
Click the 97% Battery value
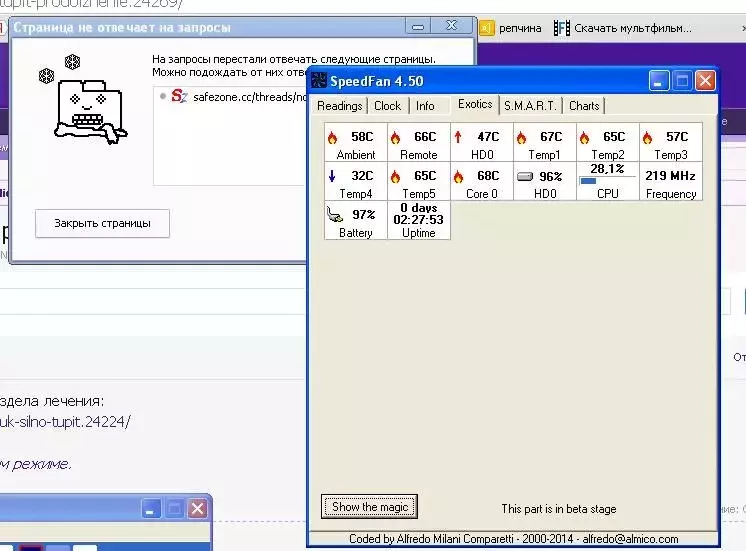(x=363, y=215)
